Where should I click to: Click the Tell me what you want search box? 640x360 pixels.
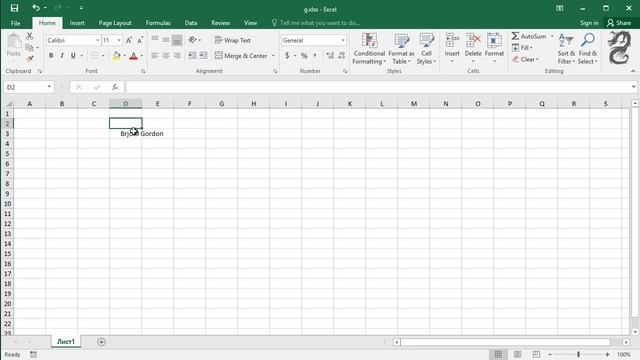316,23
